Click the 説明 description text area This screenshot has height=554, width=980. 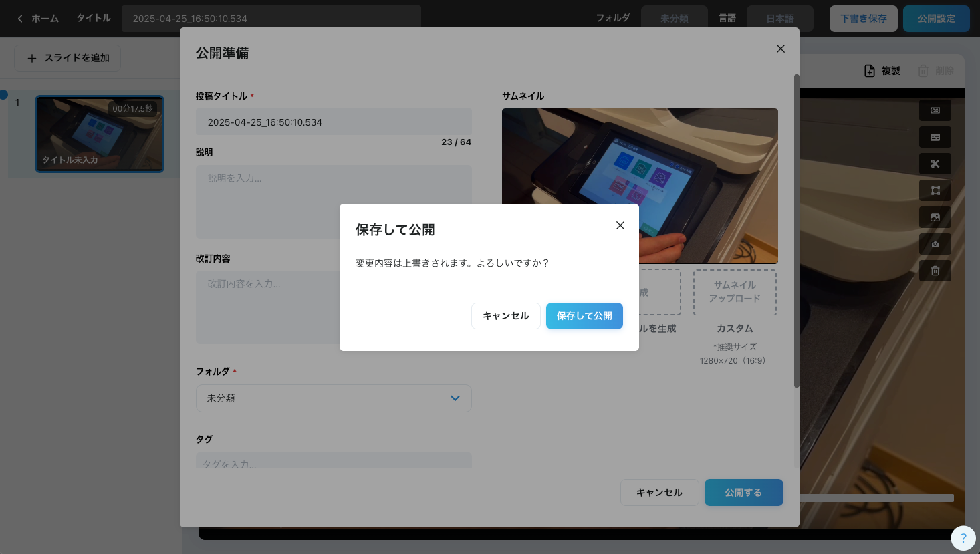(x=334, y=202)
